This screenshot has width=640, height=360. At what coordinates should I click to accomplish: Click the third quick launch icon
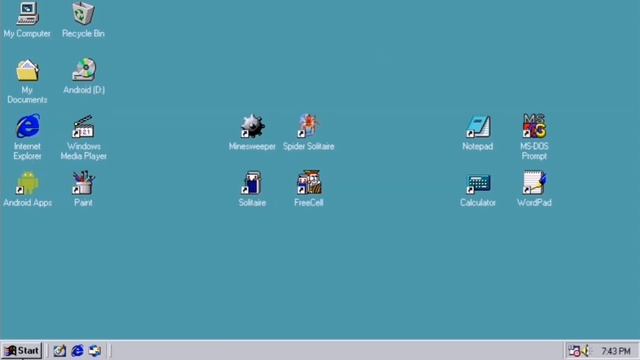(95, 351)
